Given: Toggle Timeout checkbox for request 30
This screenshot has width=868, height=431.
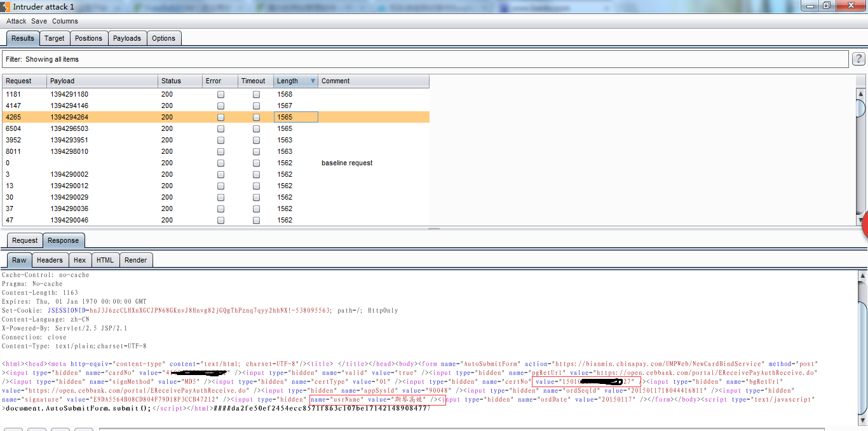Looking at the screenshot, I should pyautogui.click(x=257, y=197).
